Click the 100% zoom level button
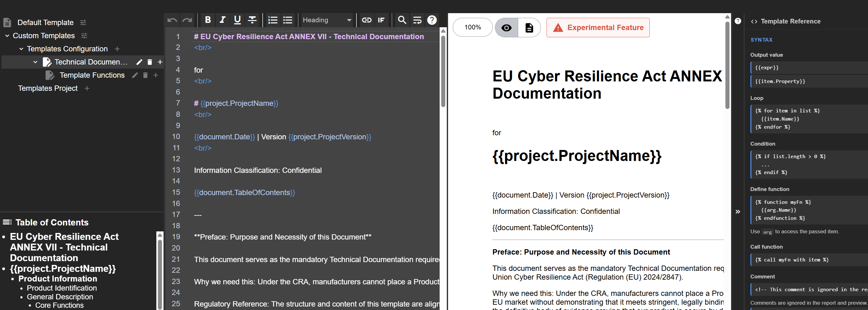The width and height of the screenshot is (868, 310). 472,27
